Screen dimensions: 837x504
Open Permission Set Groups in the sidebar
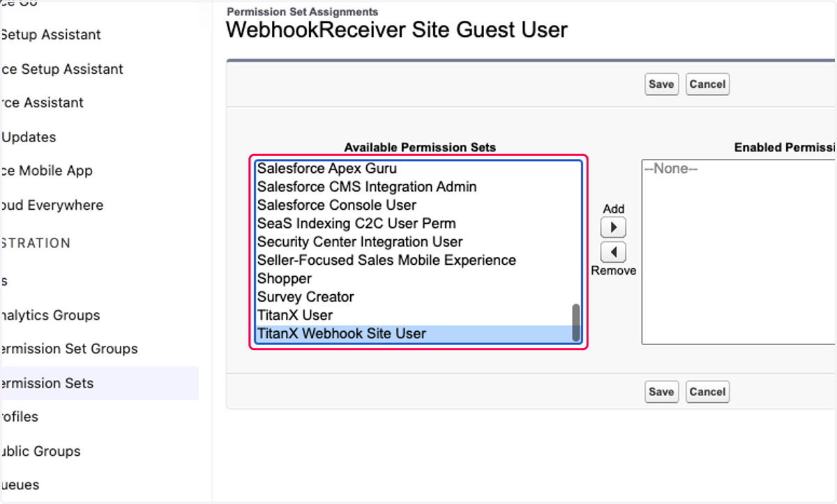(69, 349)
